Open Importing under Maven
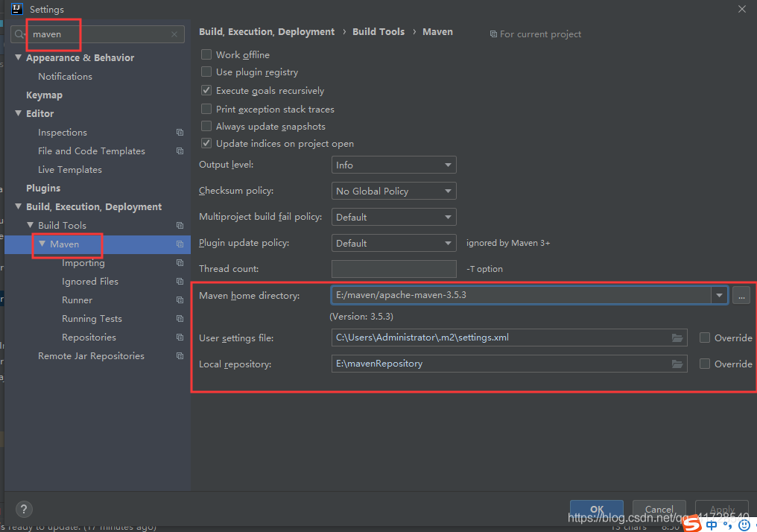Screen dimensions: 757x532 (x=83, y=262)
